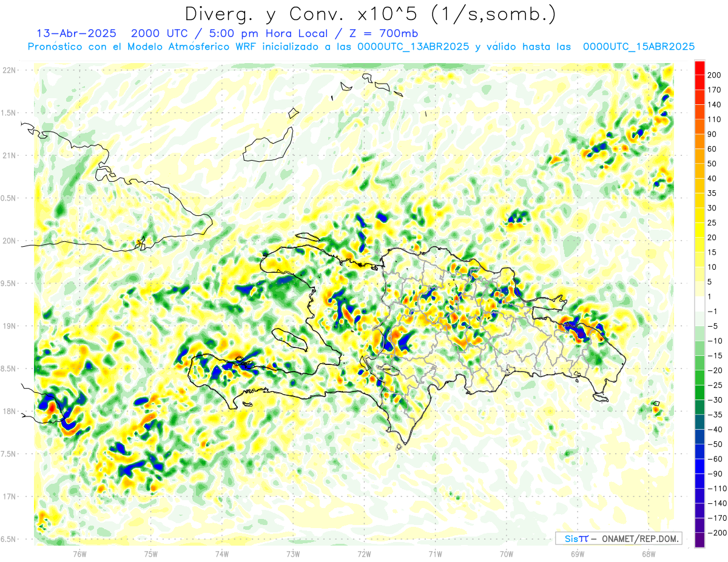Click the purple color scale segment below -200
Viewport: 728px width, 562px height.
pos(699,540)
